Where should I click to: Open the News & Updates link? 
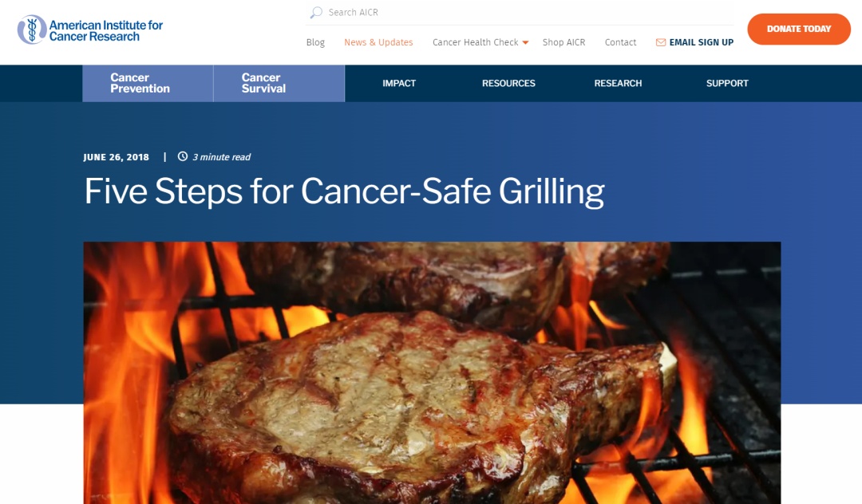pos(378,42)
